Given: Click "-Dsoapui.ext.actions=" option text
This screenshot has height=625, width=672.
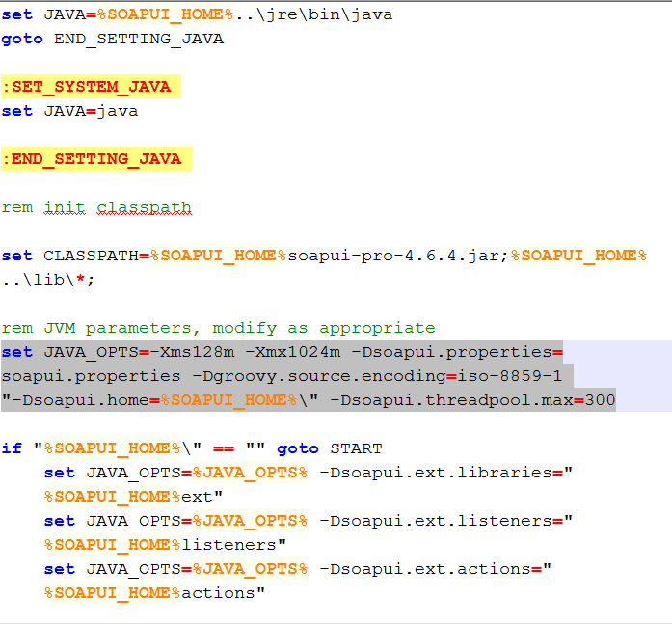Looking at the screenshot, I should click(x=430, y=569).
